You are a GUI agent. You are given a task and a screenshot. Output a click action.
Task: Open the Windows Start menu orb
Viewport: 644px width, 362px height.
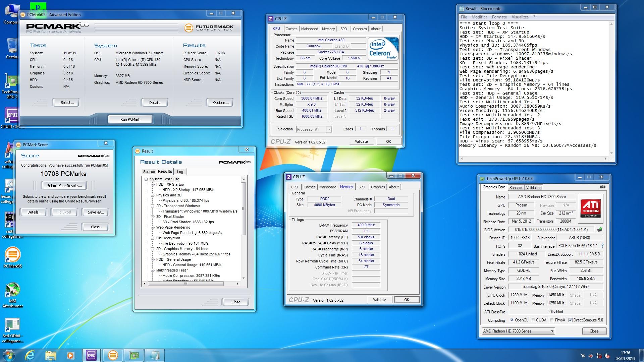click(9, 355)
